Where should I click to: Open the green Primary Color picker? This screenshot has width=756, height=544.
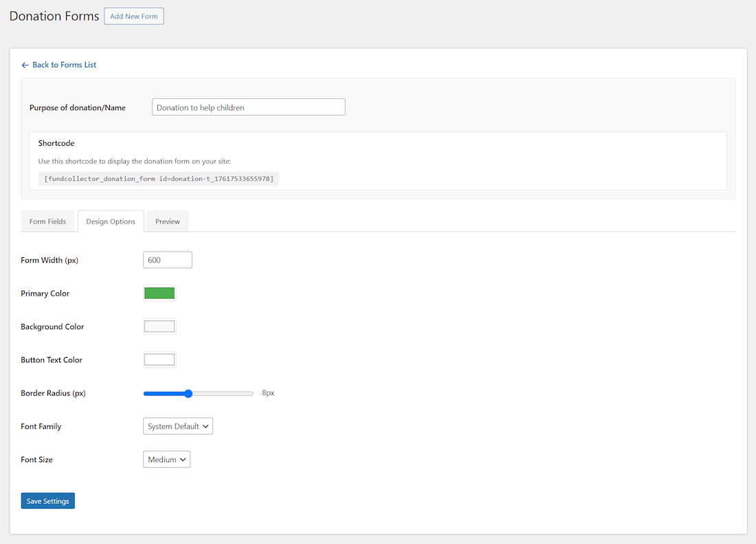159,293
